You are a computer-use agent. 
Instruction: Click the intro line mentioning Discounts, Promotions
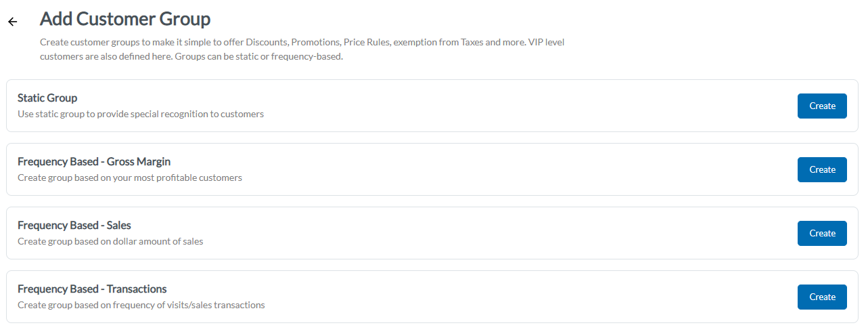point(302,42)
